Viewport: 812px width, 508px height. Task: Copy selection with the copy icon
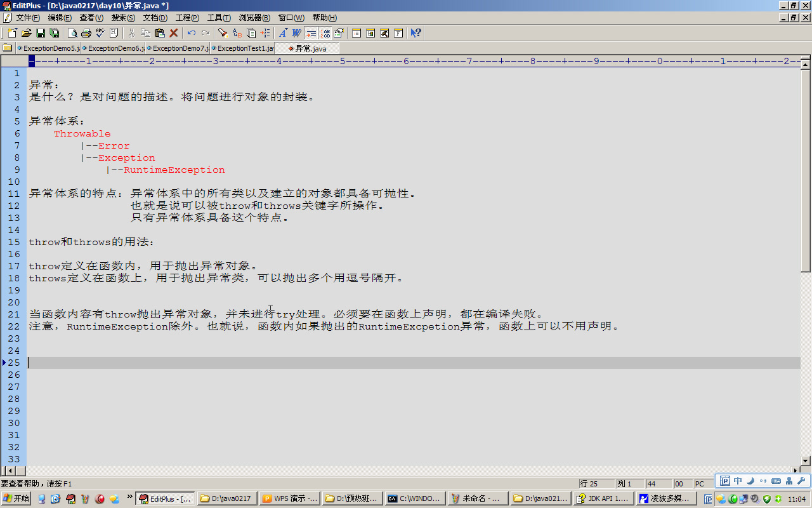[x=145, y=33]
